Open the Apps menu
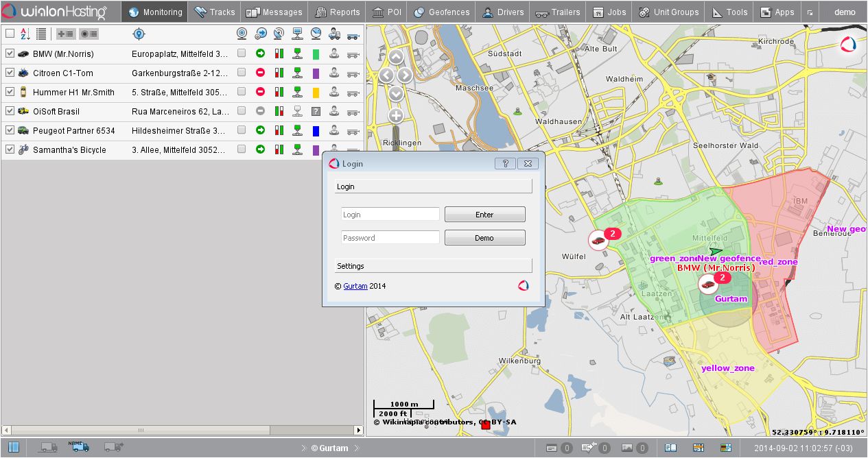The height and width of the screenshot is (458, 868). point(777,12)
